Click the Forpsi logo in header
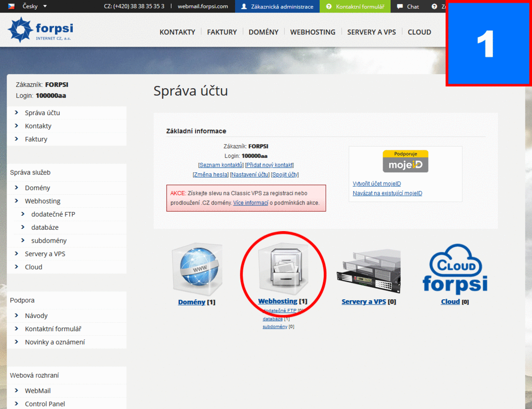This screenshot has width=532, height=409. point(41,30)
